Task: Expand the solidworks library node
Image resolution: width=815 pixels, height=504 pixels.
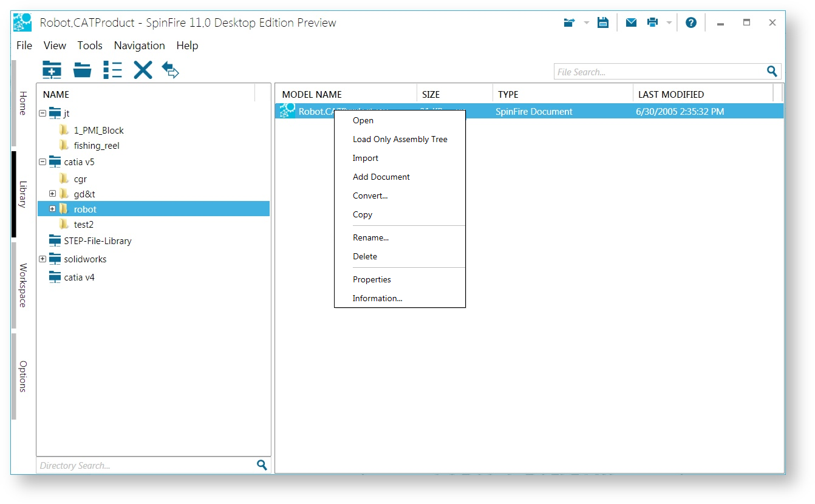Action: (43, 259)
